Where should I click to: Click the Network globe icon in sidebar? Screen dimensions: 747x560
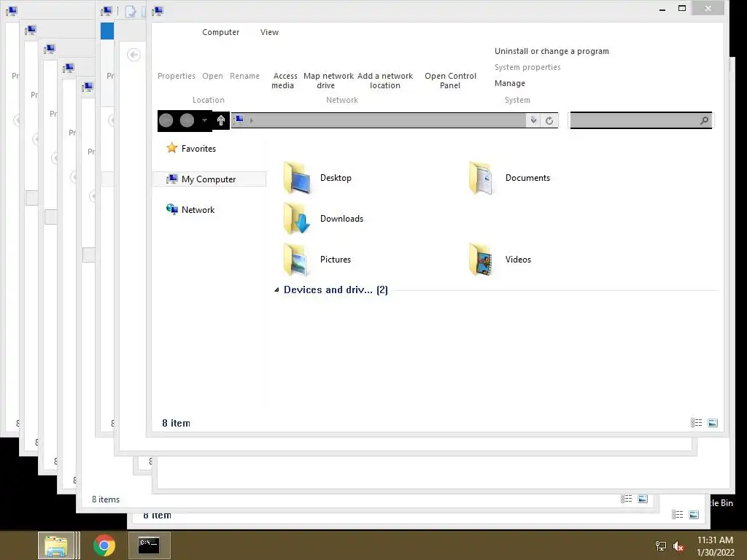pos(171,209)
